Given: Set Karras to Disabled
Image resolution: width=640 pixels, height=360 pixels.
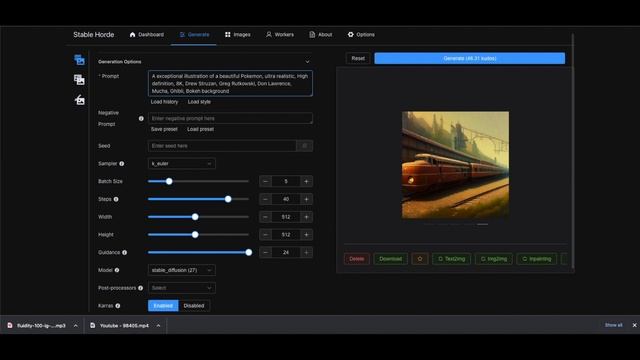Looking at the screenshot, I should pyautogui.click(x=194, y=306).
